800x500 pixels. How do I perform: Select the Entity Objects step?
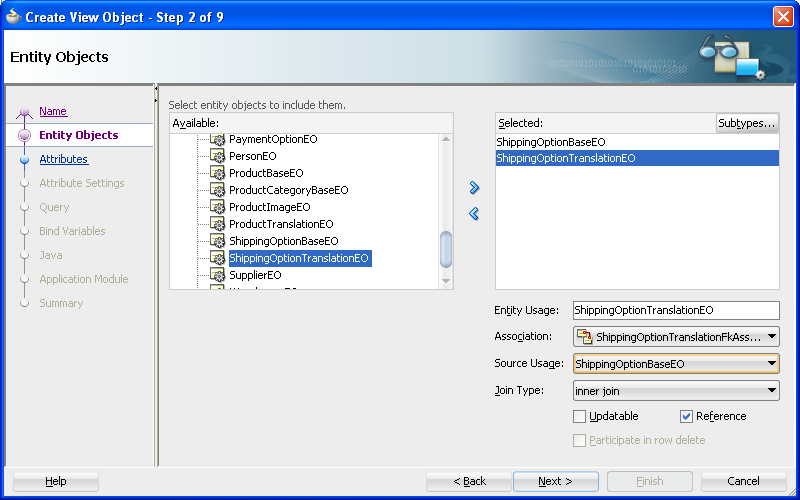coord(79,135)
